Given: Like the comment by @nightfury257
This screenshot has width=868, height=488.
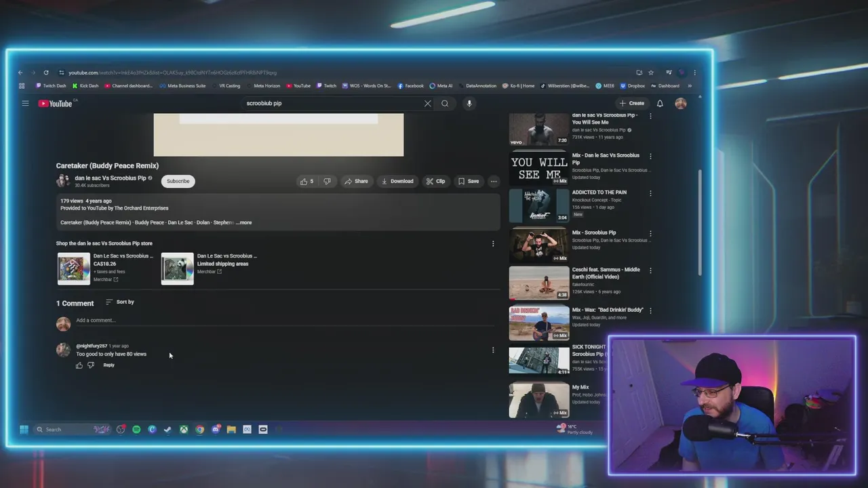Looking at the screenshot, I should (x=79, y=365).
